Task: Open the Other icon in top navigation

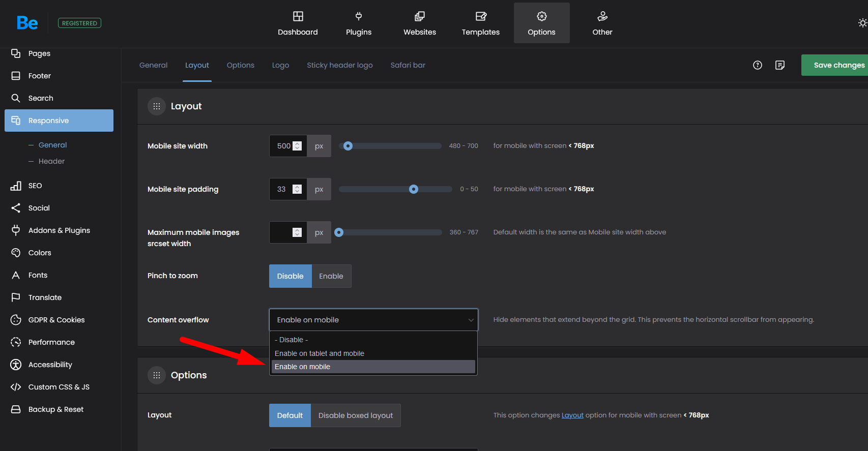Action: tap(602, 16)
